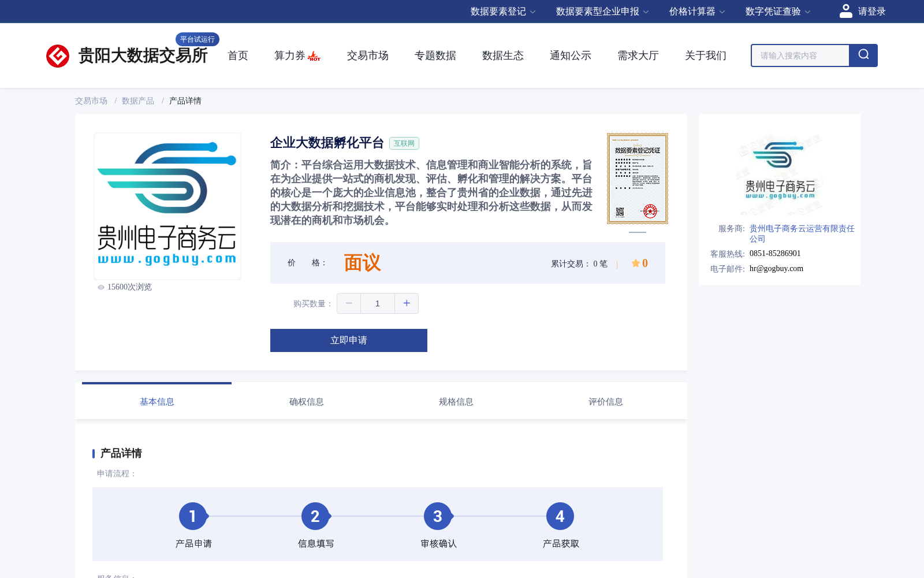Click the Guiyang Big Data Exchange red logo
Screen dimensions: 924x578
[58, 56]
